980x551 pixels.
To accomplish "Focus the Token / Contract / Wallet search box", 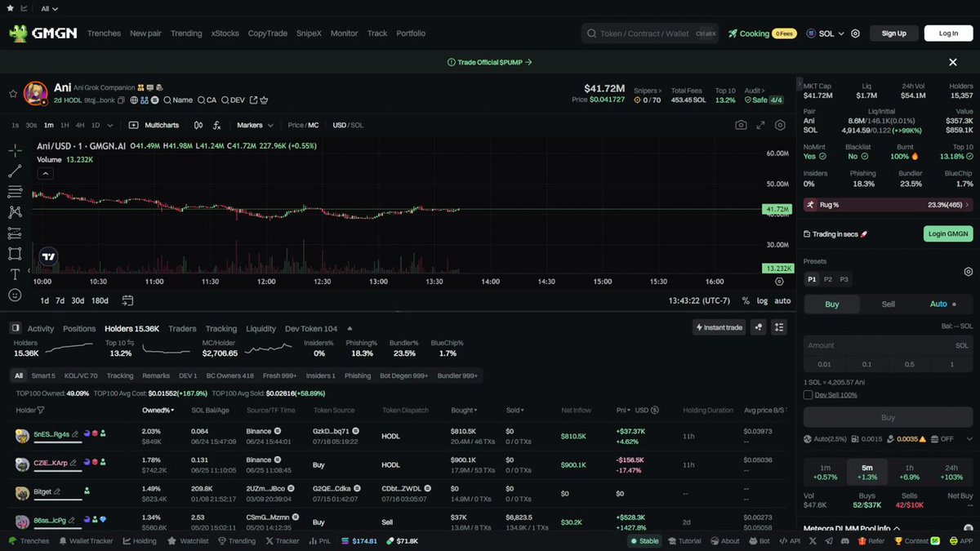I will [x=650, y=33].
